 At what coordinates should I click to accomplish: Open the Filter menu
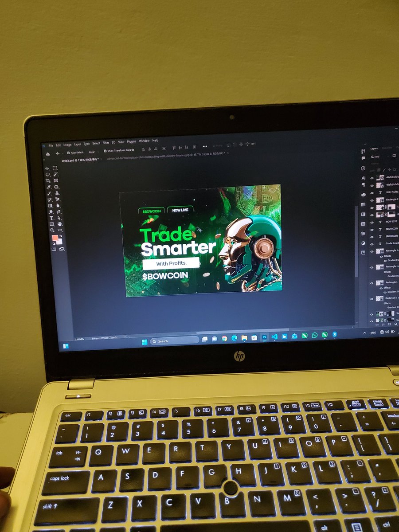(106, 142)
